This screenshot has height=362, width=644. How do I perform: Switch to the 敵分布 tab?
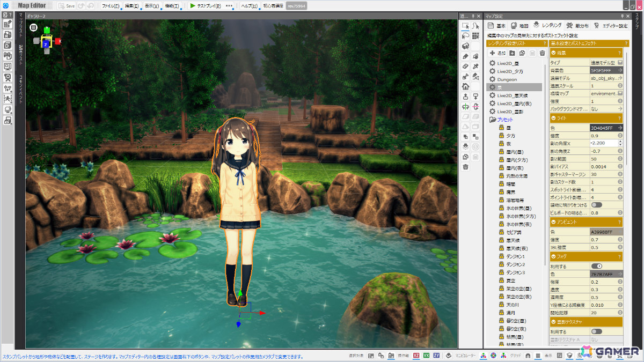(x=577, y=25)
